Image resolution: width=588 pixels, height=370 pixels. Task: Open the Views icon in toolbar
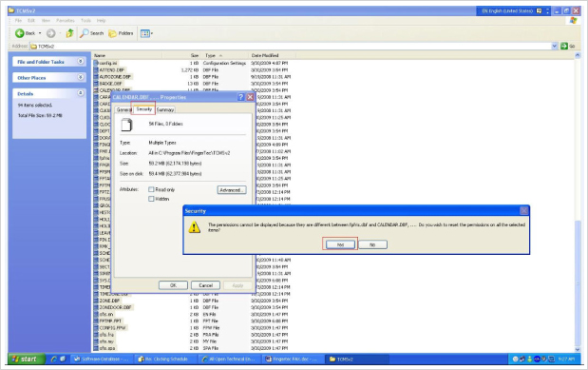[144, 33]
